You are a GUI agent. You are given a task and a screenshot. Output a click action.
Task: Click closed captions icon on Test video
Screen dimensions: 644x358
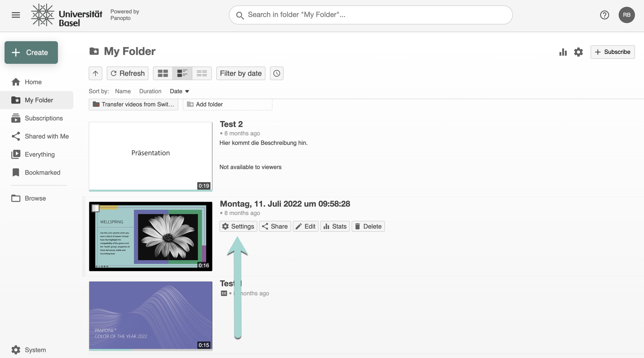pyautogui.click(x=224, y=293)
